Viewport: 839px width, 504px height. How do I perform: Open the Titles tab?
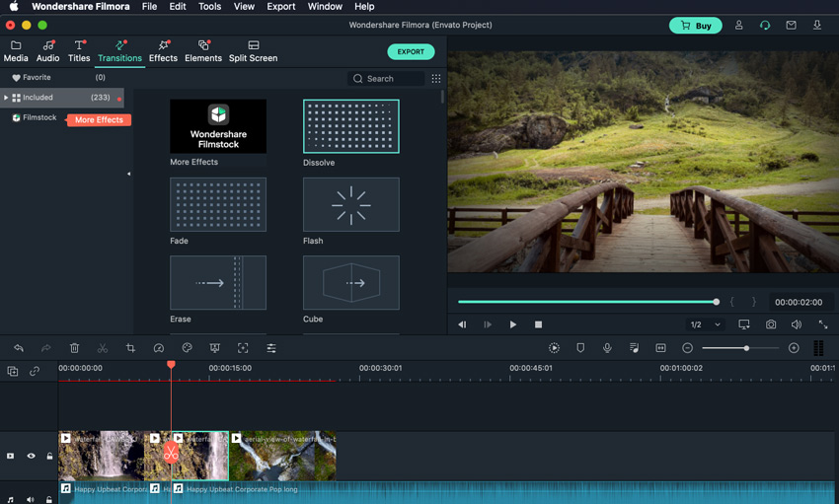tap(79, 51)
